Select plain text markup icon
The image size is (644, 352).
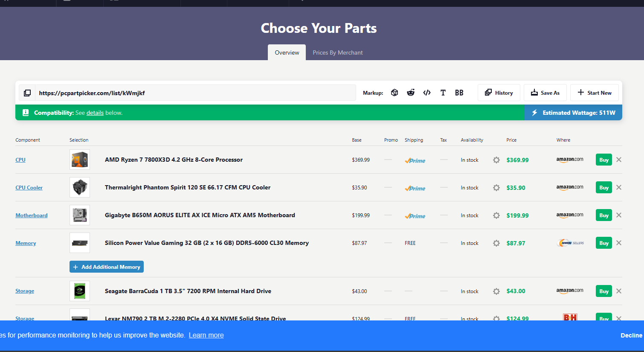(443, 93)
